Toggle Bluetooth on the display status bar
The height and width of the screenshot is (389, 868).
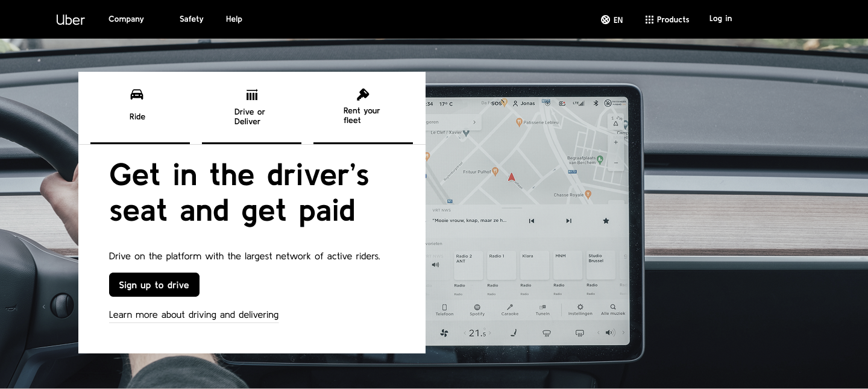pos(595,103)
